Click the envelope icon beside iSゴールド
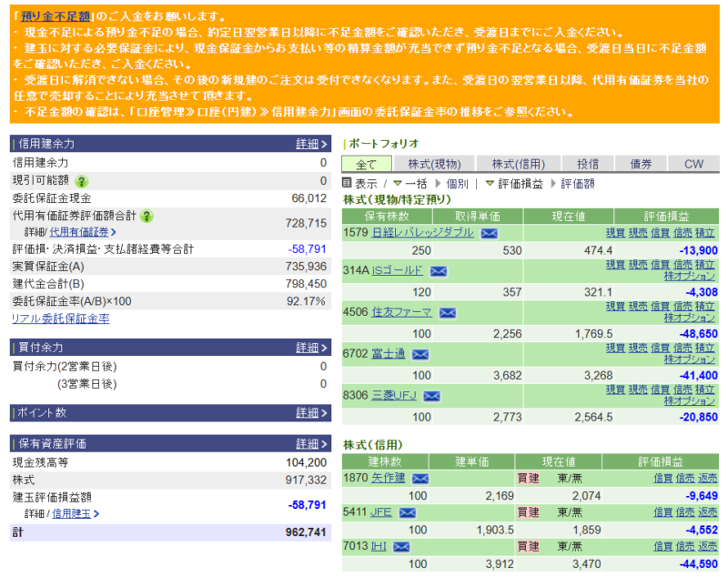 click(438, 270)
